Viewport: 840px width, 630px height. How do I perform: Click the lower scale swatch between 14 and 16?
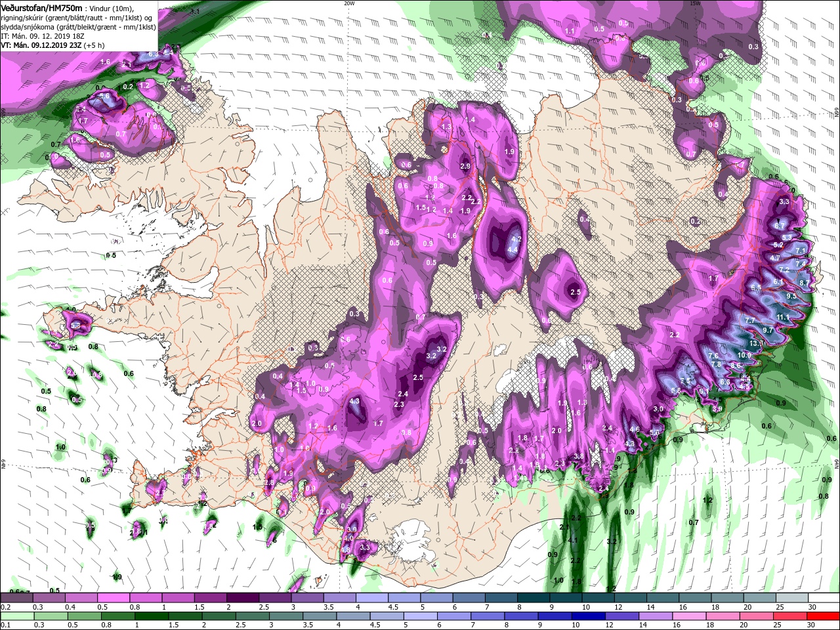[655, 616]
